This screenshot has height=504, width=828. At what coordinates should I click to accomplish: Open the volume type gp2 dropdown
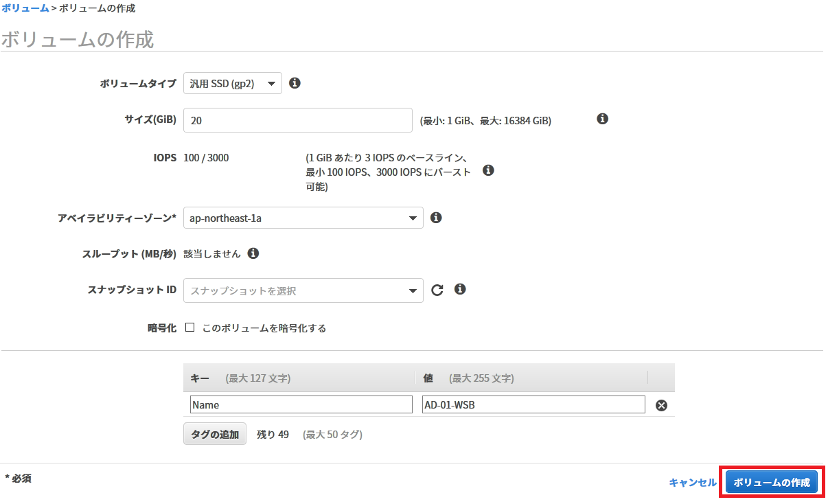pos(232,84)
